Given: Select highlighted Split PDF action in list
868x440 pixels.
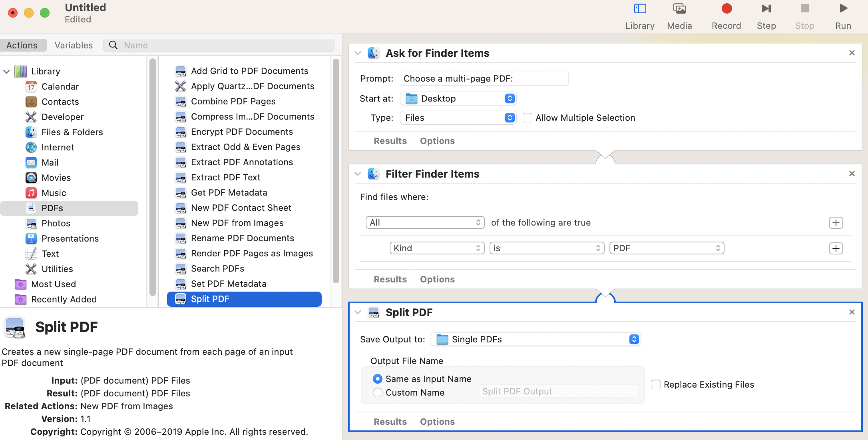Looking at the screenshot, I should [x=244, y=299].
